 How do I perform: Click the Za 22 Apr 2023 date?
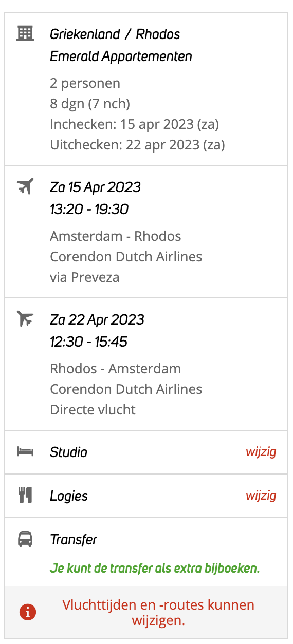97,320
